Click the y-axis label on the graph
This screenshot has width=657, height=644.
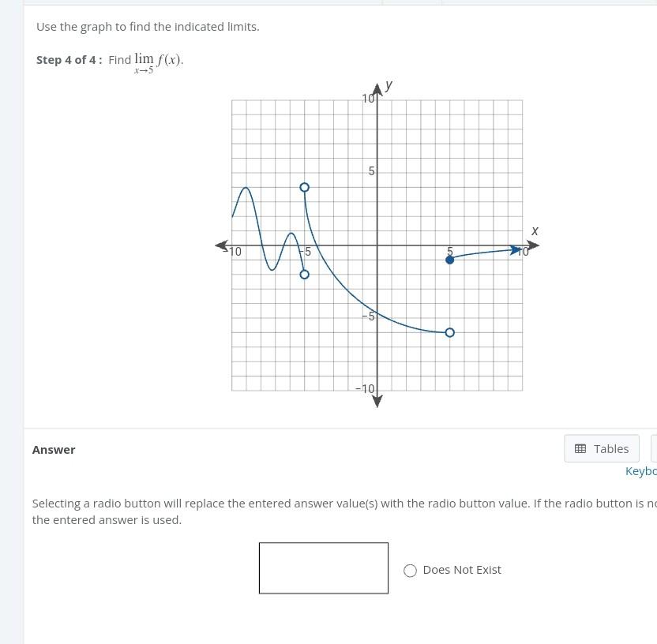388,85
